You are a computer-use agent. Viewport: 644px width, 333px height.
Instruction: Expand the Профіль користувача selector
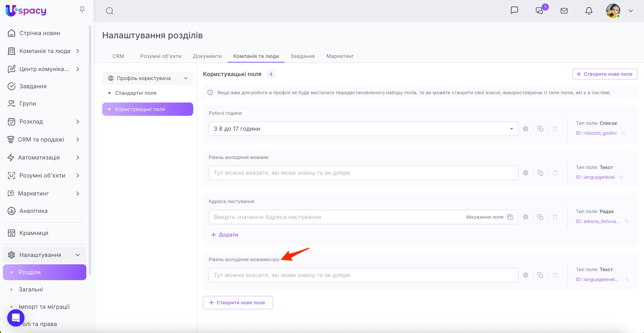pyautogui.click(x=148, y=78)
